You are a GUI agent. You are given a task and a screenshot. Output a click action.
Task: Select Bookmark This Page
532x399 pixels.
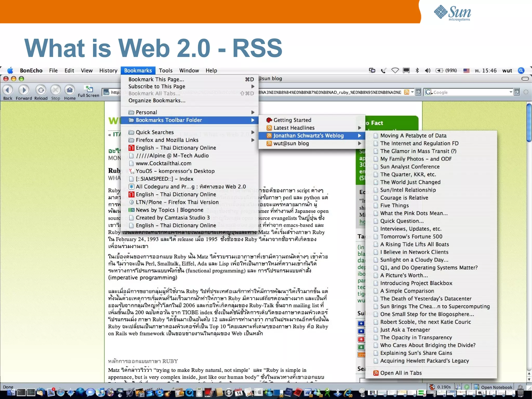click(190, 79)
